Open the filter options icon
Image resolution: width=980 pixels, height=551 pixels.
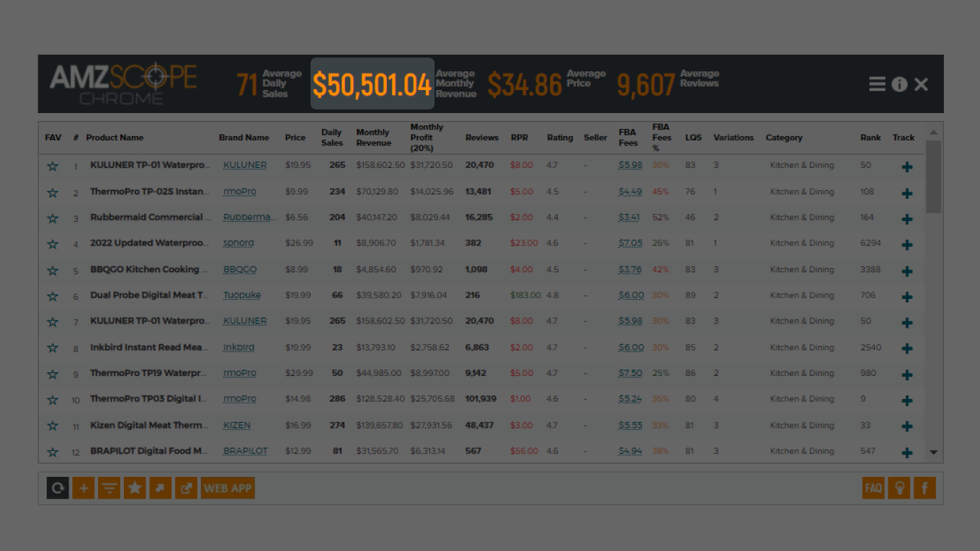click(109, 488)
